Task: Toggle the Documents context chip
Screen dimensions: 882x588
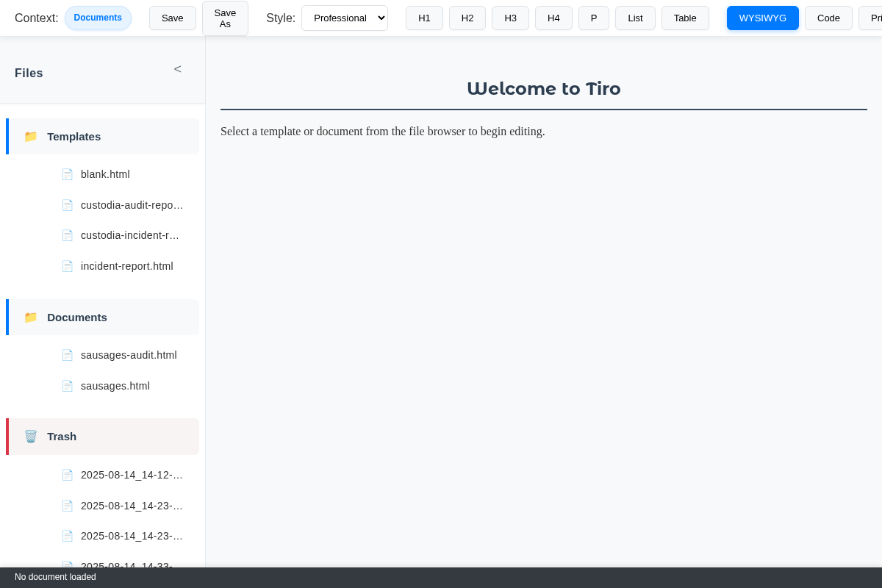Action: (x=98, y=16)
